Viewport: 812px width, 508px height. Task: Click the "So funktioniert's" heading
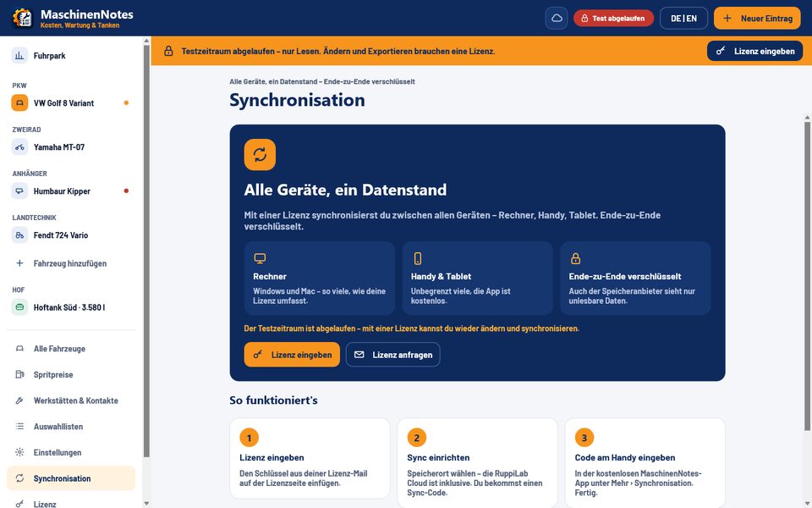[273, 400]
